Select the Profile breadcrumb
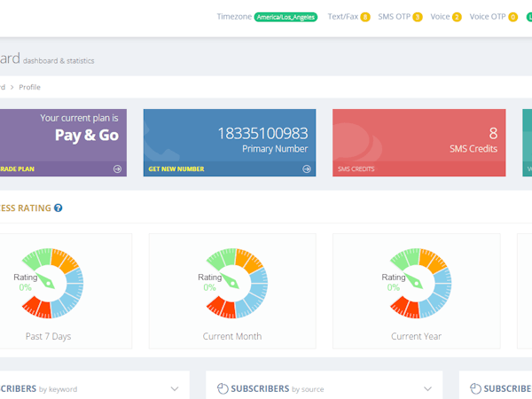Viewport: 532px width, 399px height. pyautogui.click(x=29, y=87)
